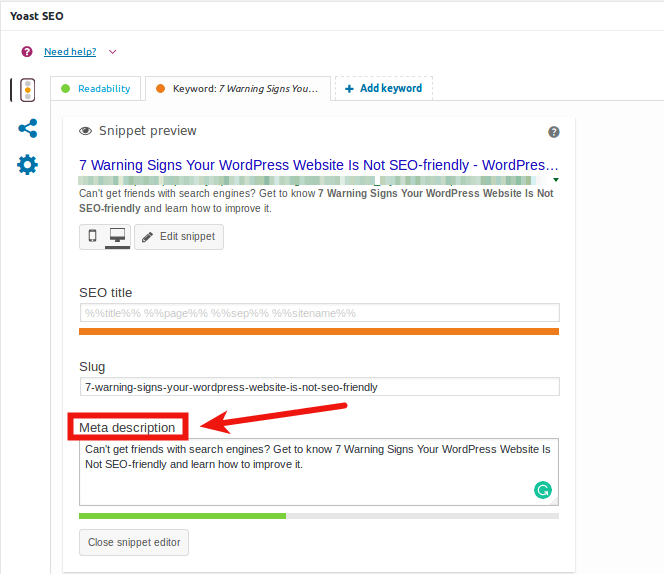This screenshot has width=664, height=574.
Task: Switch to desktop snippet preview
Action: pyautogui.click(x=117, y=236)
